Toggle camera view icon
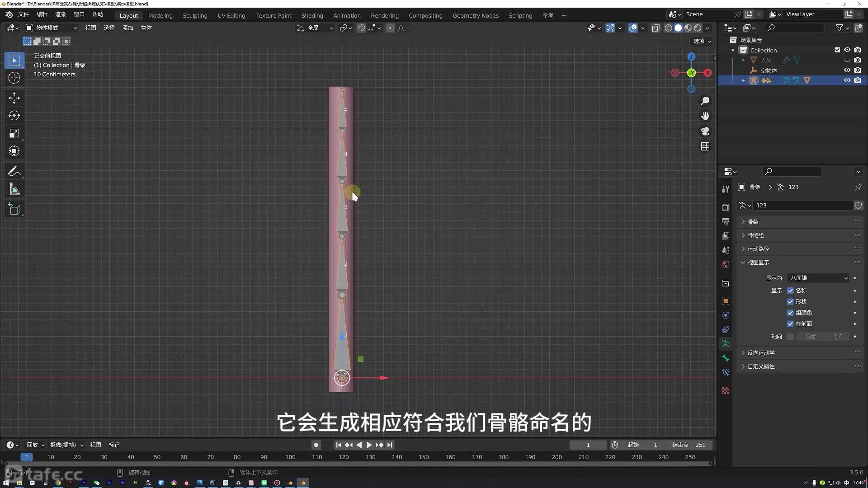This screenshot has width=868, height=488. (x=705, y=131)
